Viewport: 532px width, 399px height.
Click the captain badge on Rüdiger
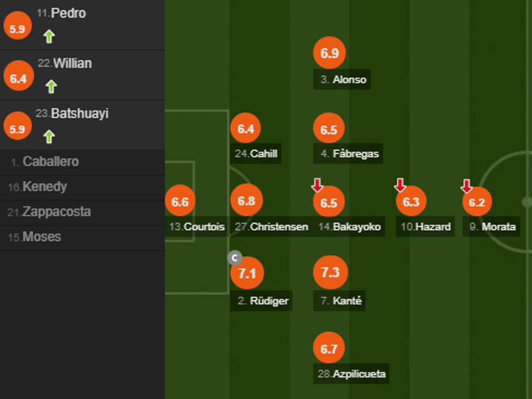pos(235,258)
